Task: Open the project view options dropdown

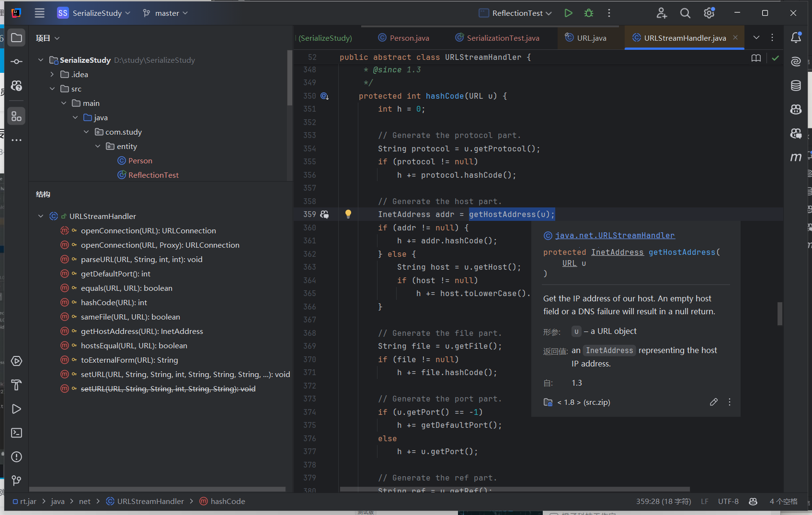Action: click(x=57, y=38)
